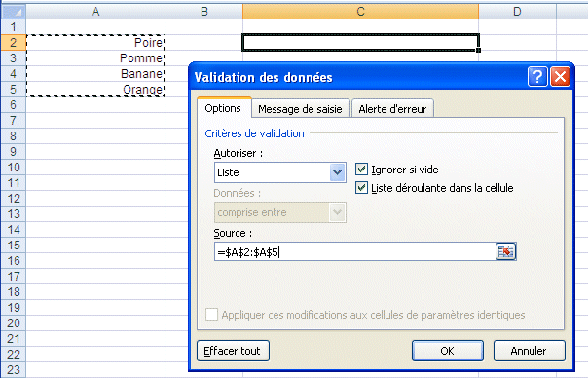Select row 3 header
588x378 pixels.
point(13,58)
